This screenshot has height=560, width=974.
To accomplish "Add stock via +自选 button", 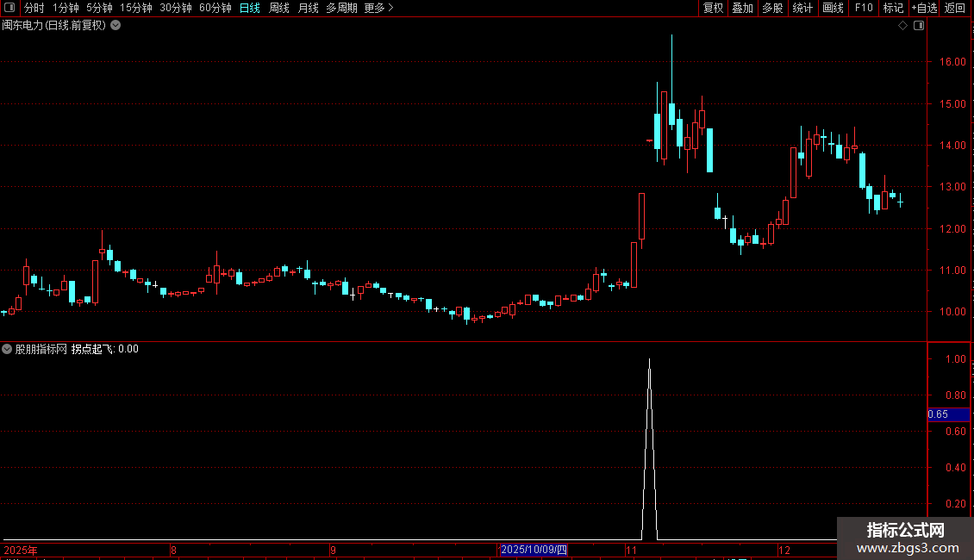I will (924, 8).
